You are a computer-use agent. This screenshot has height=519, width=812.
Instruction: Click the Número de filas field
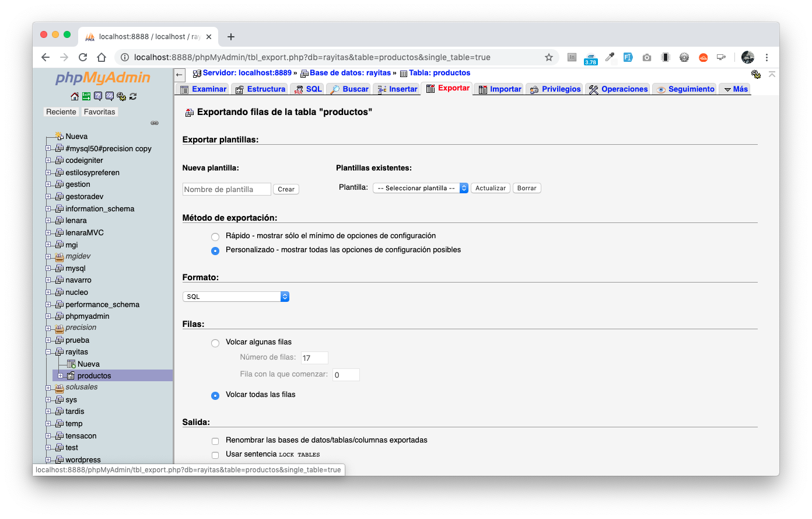pos(314,358)
